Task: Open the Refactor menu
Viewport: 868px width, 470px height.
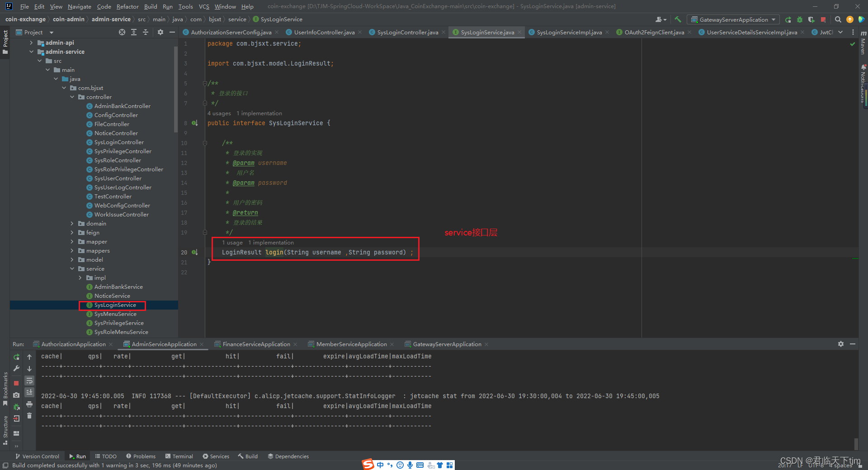Action: tap(127, 6)
